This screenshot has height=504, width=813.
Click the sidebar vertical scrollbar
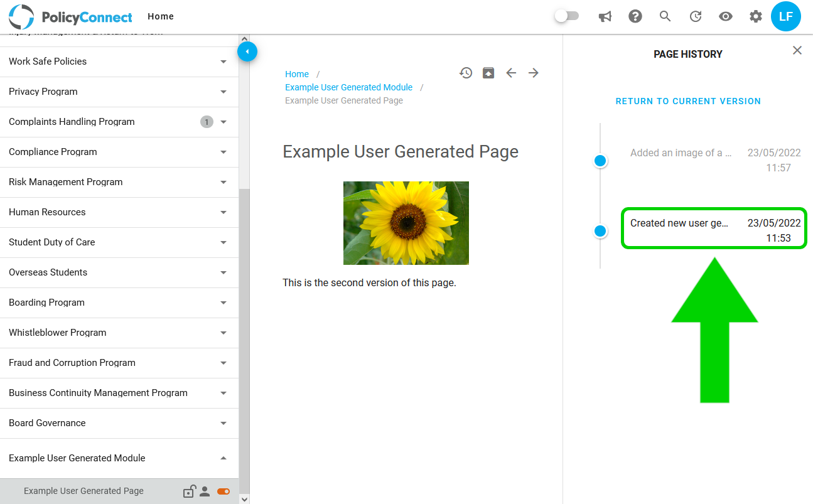click(x=244, y=339)
